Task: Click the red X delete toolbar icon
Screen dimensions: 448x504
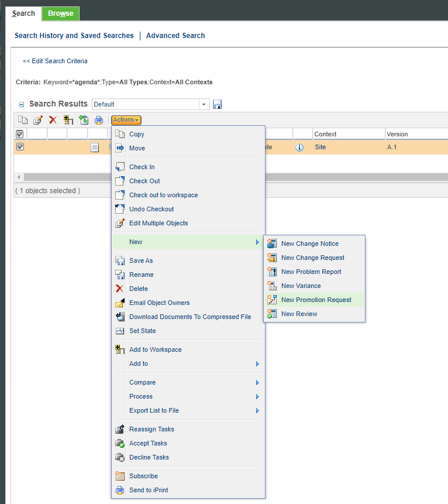Action: click(x=53, y=120)
